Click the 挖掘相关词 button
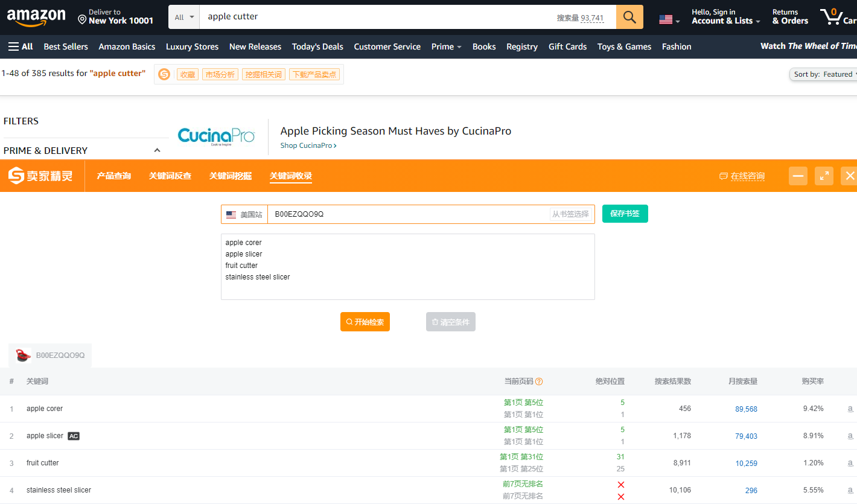 point(263,74)
